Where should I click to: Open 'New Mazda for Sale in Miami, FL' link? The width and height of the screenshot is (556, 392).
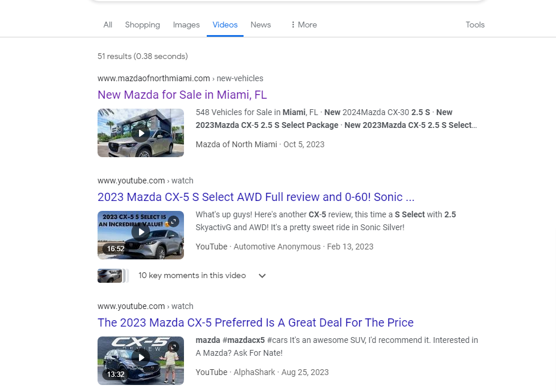point(182,95)
